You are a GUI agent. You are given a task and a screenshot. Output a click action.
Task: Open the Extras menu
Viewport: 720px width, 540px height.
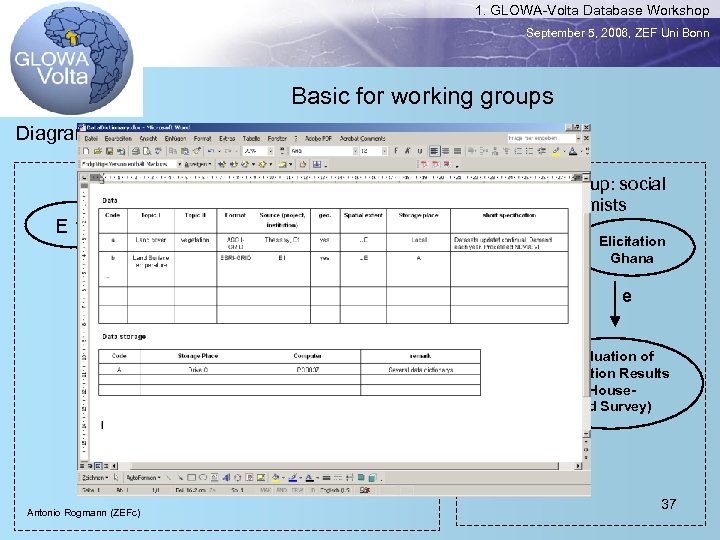(x=227, y=138)
